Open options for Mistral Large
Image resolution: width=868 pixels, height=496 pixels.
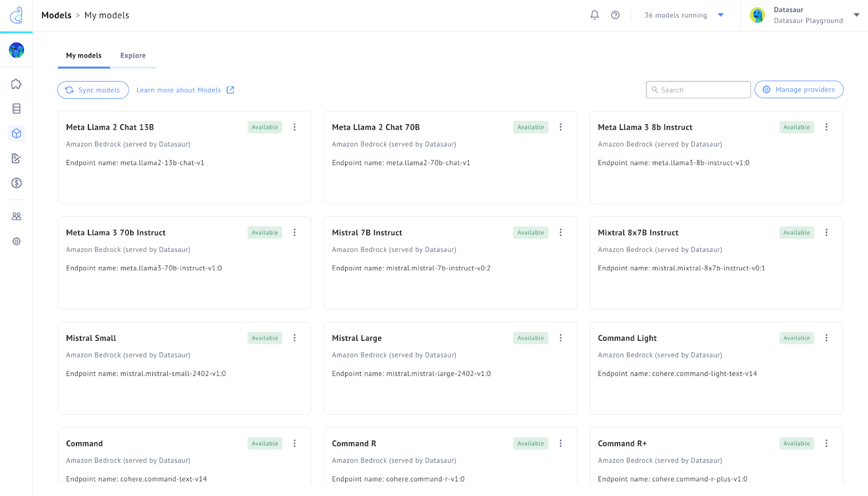pos(560,338)
